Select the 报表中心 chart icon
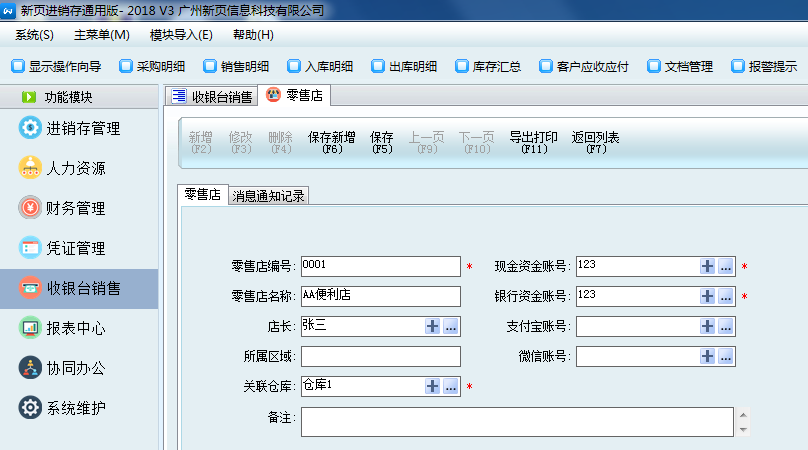Screen dimensions: 808x450 [30, 328]
